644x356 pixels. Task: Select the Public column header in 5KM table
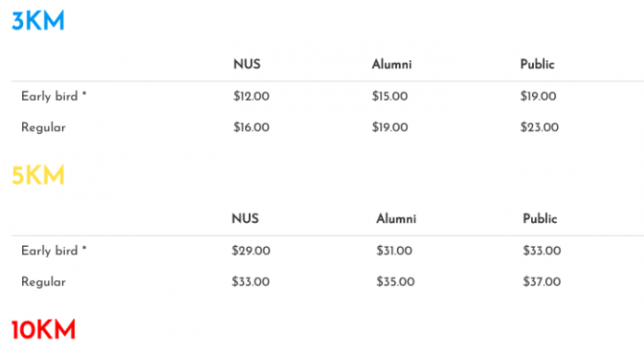tap(539, 218)
